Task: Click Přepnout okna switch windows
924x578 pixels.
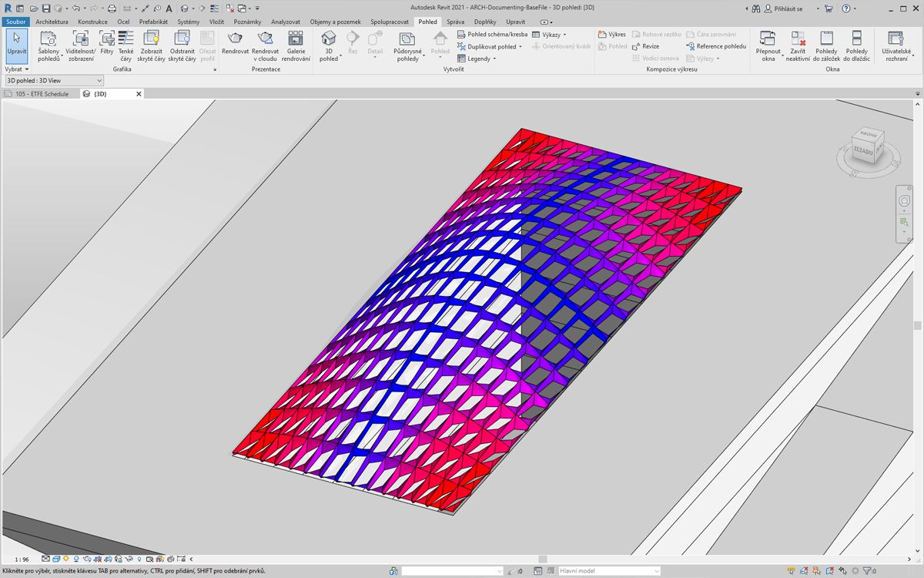Action: pyautogui.click(x=768, y=46)
